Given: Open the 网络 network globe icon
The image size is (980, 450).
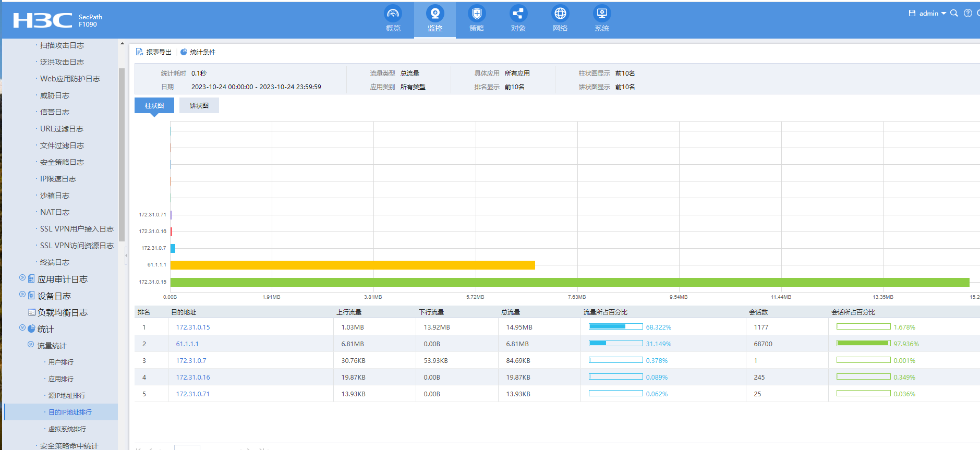Looking at the screenshot, I should (560, 14).
